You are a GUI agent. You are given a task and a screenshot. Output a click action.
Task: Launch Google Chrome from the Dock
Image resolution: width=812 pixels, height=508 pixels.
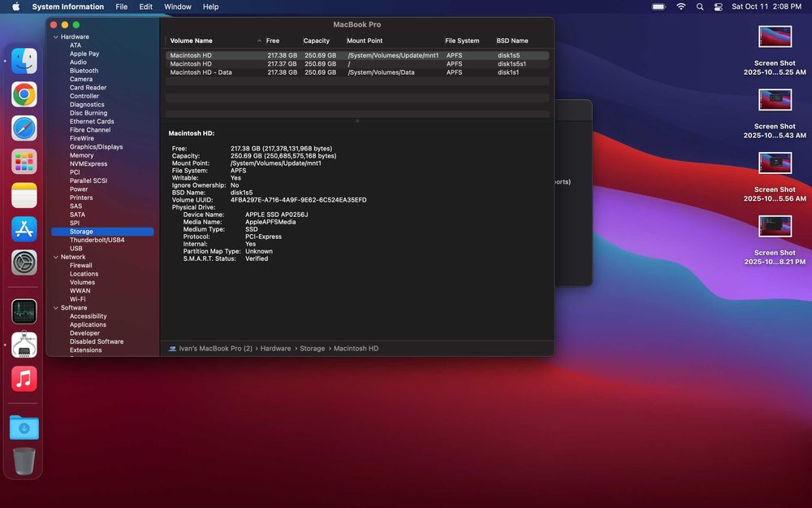(x=24, y=94)
